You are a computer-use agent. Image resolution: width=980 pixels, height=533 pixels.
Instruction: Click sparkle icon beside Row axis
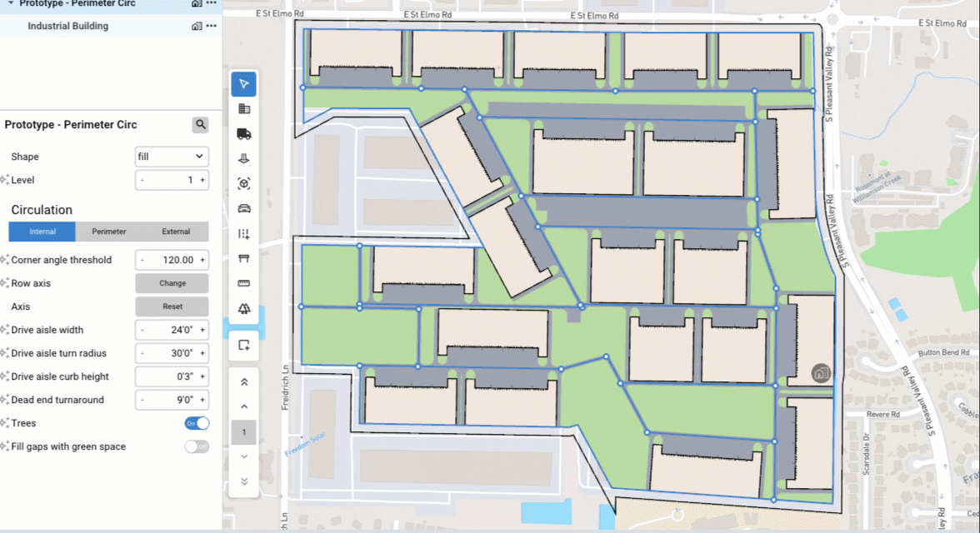(5, 283)
